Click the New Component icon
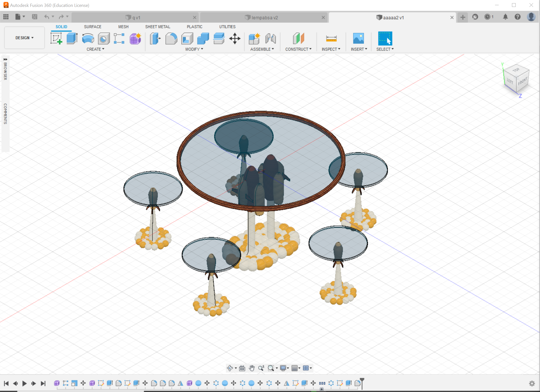The height and width of the screenshot is (392, 540). click(x=254, y=39)
